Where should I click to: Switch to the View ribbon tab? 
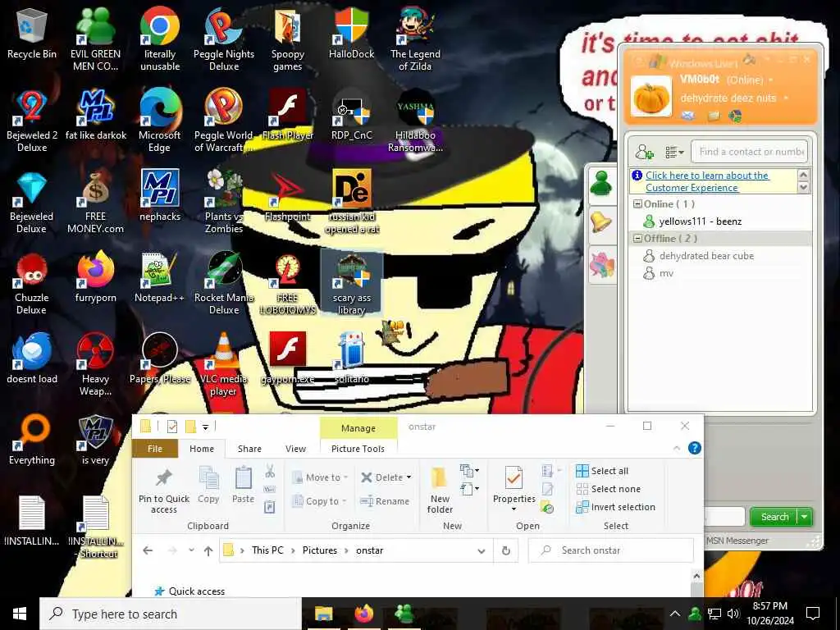pos(295,449)
